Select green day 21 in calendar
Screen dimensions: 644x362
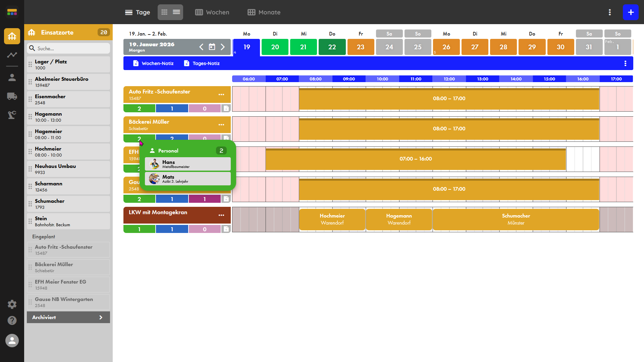tap(303, 47)
